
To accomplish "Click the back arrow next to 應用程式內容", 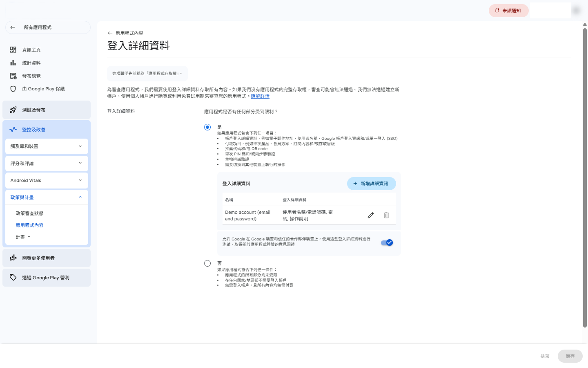I will (x=110, y=33).
